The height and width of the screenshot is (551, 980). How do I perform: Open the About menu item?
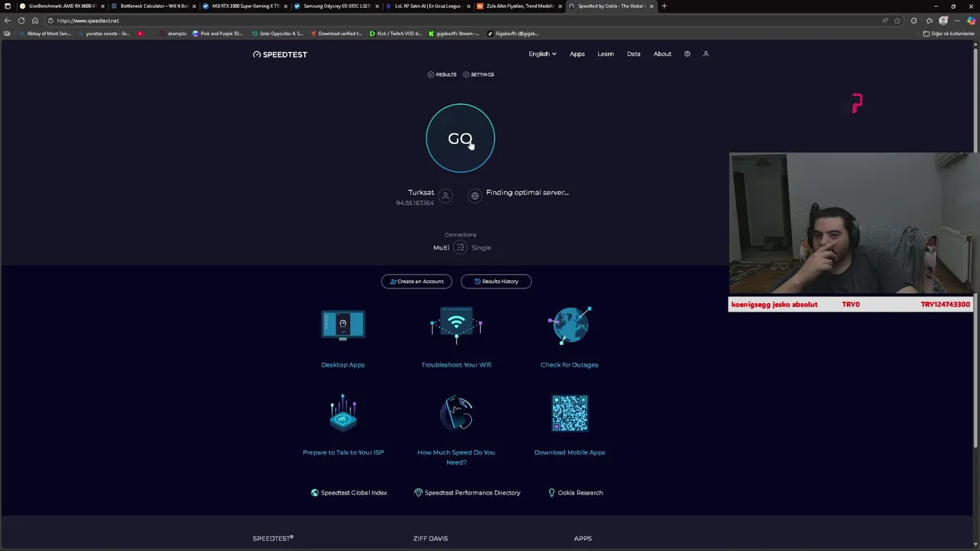tap(662, 54)
